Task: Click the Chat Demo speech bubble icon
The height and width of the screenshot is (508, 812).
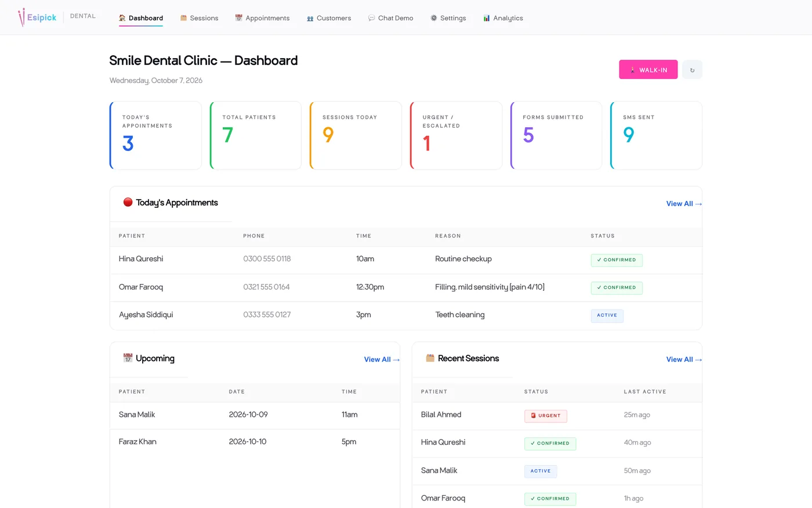Action: click(x=371, y=18)
